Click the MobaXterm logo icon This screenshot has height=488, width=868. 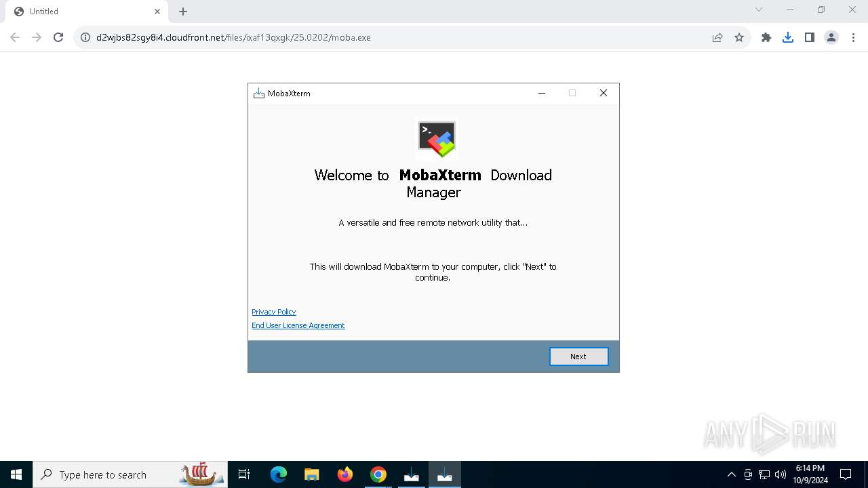(437, 139)
